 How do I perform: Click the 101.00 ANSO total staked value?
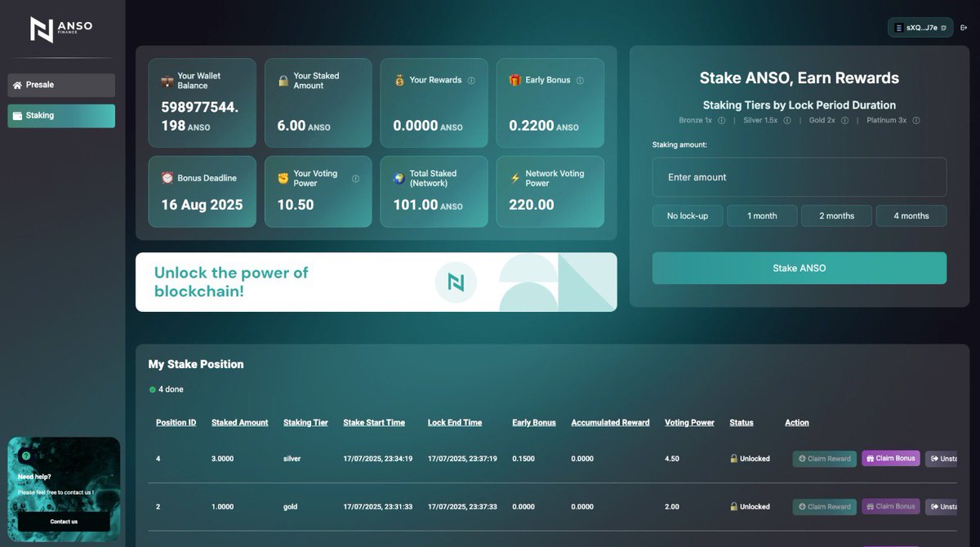pos(428,205)
